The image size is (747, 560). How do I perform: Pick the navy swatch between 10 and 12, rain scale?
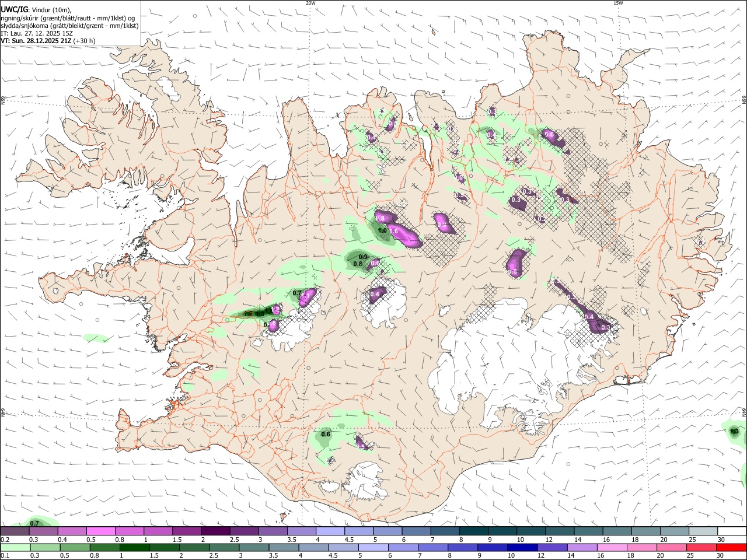click(521, 547)
